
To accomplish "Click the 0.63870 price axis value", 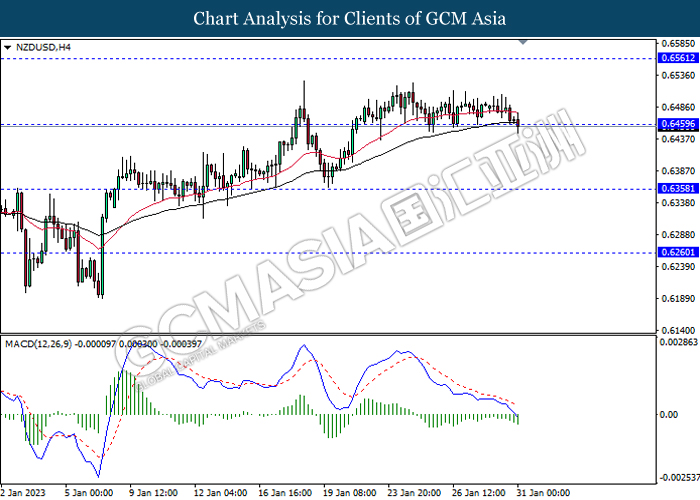I will click(679, 171).
